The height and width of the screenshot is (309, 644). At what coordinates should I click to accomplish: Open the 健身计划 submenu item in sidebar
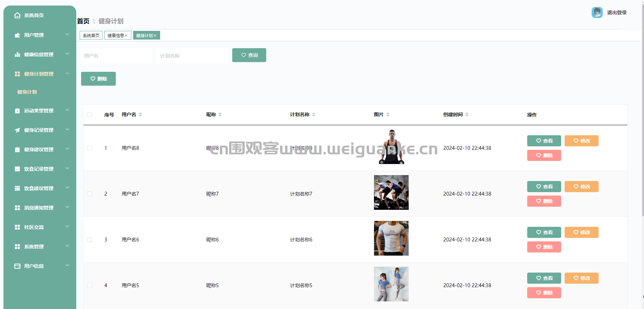pyautogui.click(x=27, y=92)
